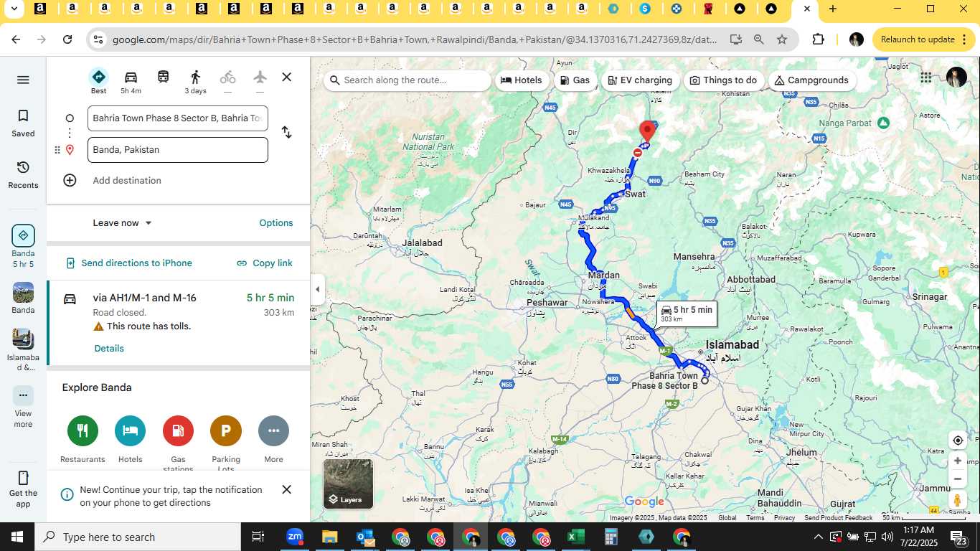Select Walking mode 3 days
Viewport: 980px width, 551px height.
(195, 81)
